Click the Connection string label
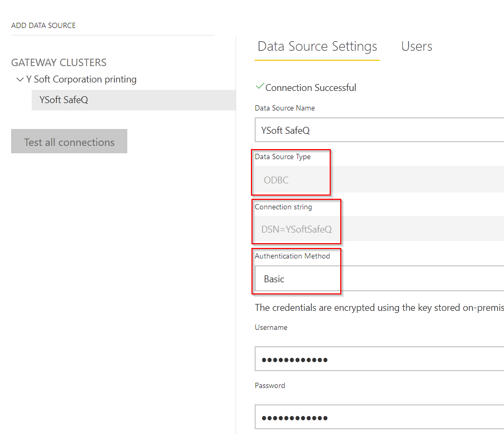The image size is (504, 434). [283, 207]
